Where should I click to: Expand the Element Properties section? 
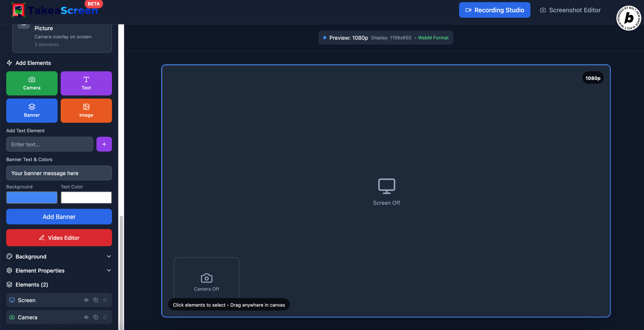coord(59,270)
